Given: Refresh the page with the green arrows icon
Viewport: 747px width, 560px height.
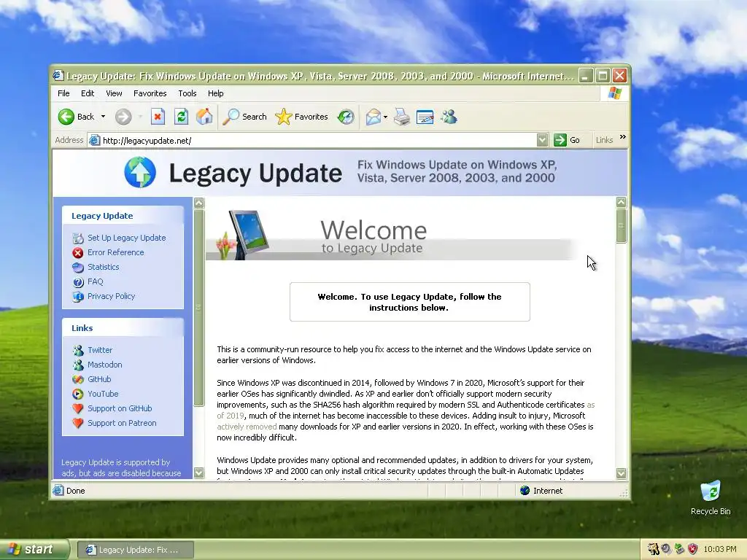Looking at the screenshot, I should [181, 117].
